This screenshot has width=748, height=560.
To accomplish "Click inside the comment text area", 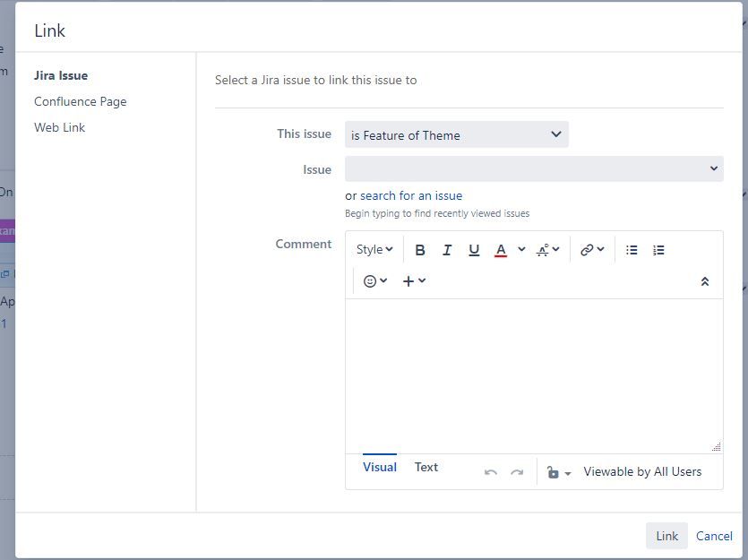I will click(534, 376).
